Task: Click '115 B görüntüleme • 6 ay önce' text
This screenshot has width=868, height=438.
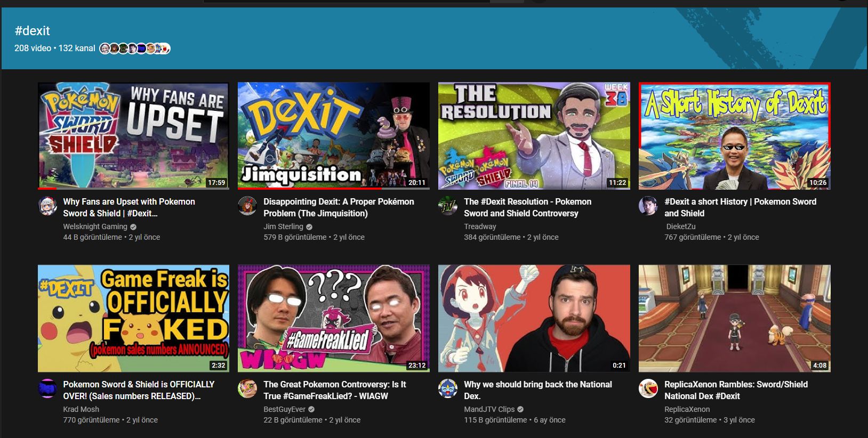Action: coord(515,420)
